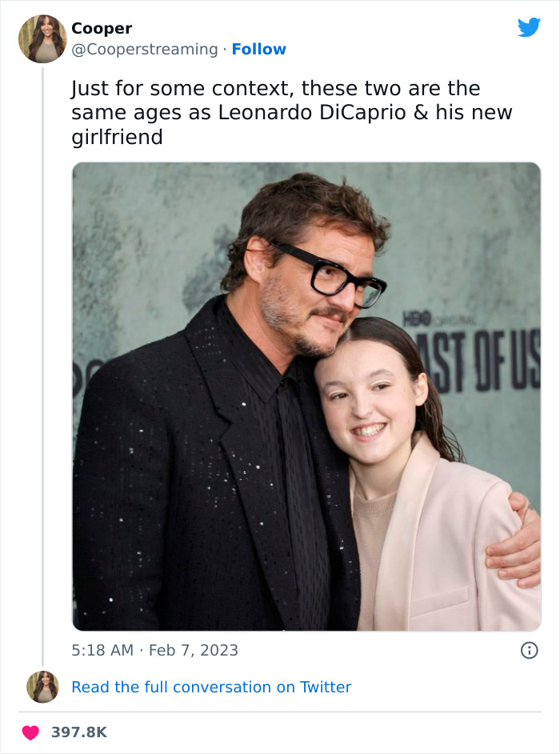Click the info circle icon
Viewport: 560px width, 754px height.
pos(529,650)
